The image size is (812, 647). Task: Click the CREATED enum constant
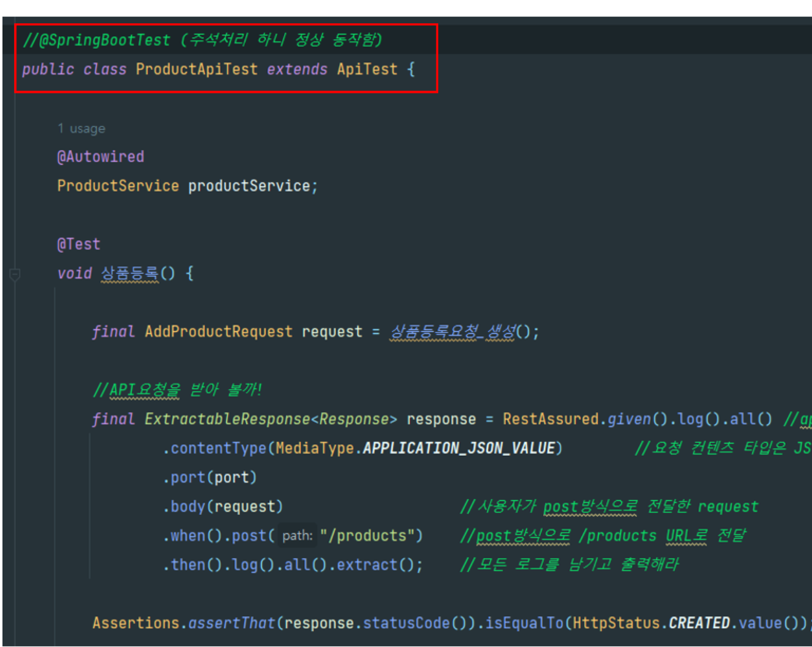699,623
